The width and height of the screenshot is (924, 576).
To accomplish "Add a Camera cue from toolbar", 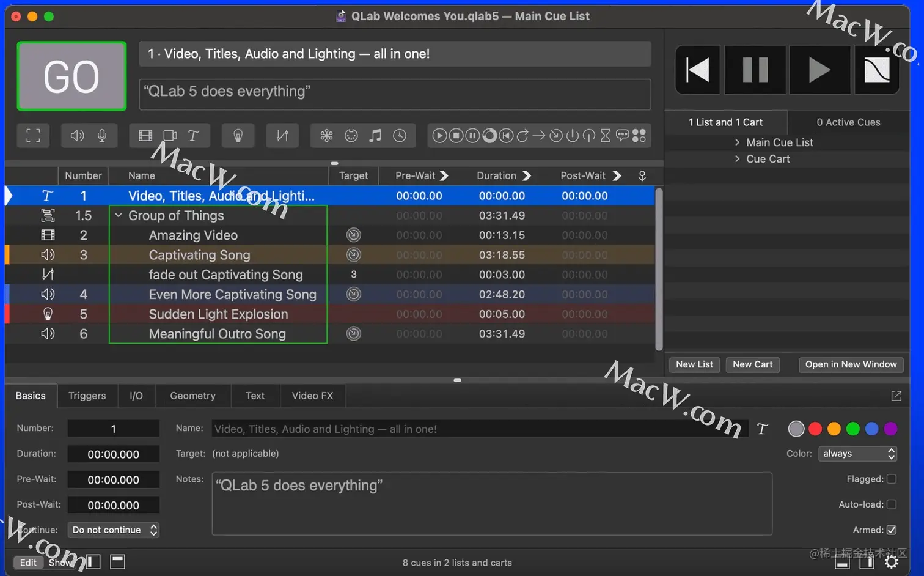I will click(x=170, y=136).
